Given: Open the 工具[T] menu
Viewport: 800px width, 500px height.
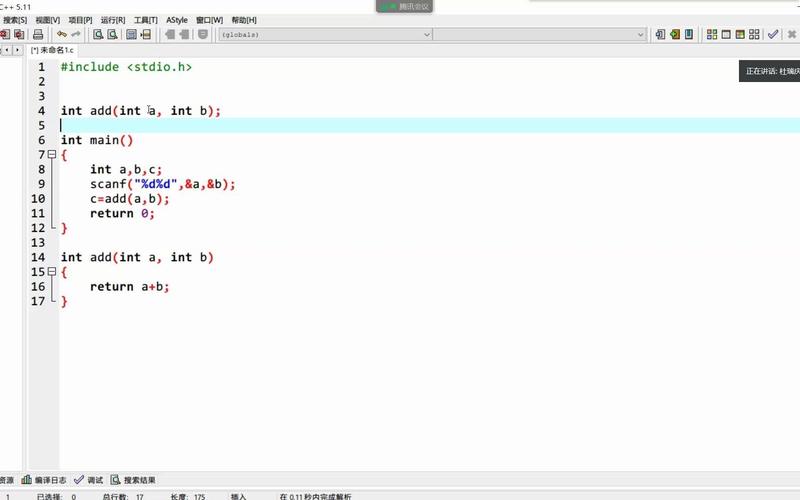Looking at the screenshot, I should (x=146, y=20).
